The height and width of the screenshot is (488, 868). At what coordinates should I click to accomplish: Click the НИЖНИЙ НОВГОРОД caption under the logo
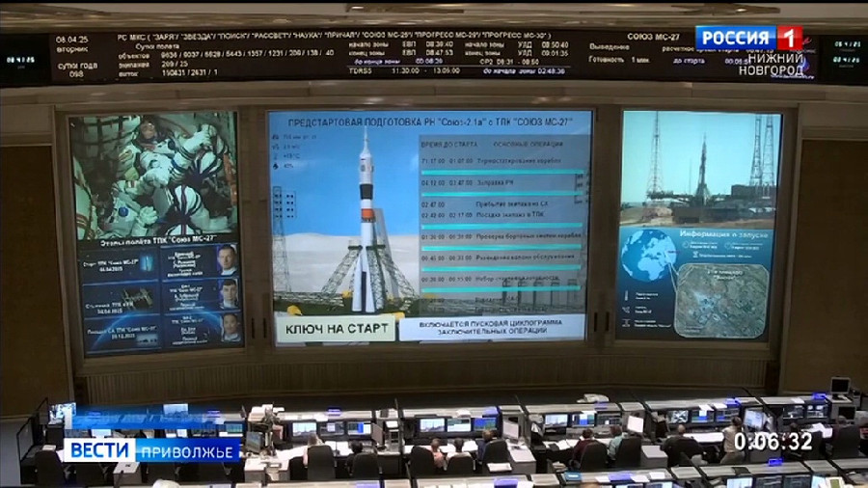click(x=772, y=65)
